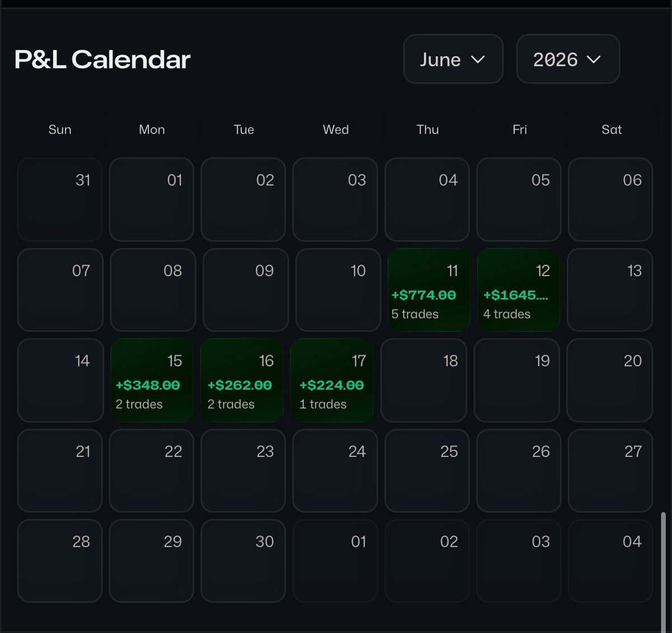Select the day 24 calendar cell
Screen dimensions: 672x633
(335, 471)
